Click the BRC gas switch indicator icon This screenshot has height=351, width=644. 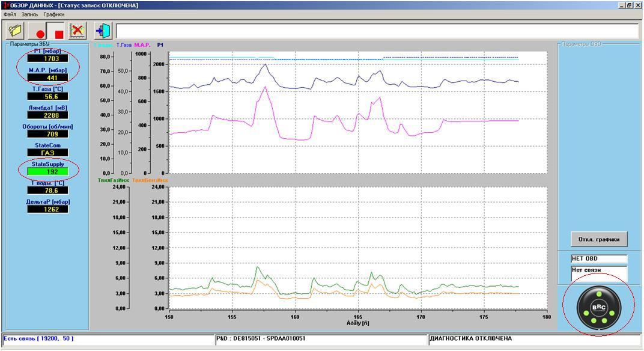coord(598,308)
